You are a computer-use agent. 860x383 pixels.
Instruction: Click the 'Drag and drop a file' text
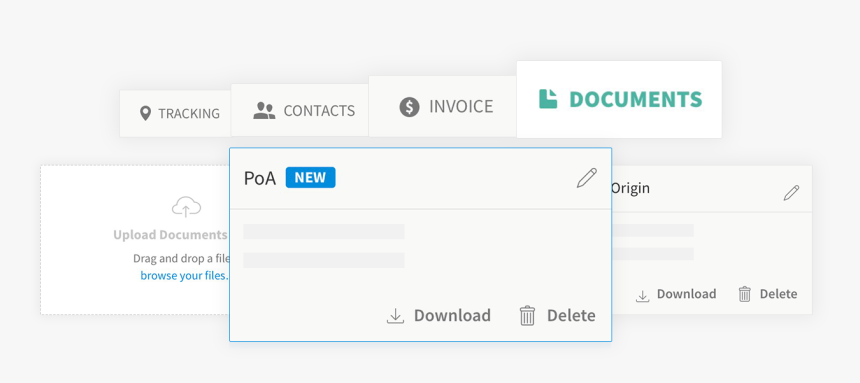click(181, 258)
